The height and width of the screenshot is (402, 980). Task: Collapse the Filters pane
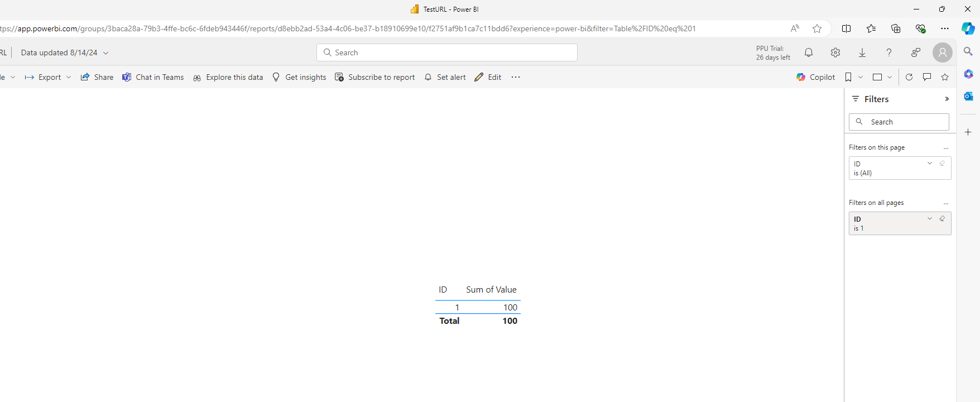(947, 99)
